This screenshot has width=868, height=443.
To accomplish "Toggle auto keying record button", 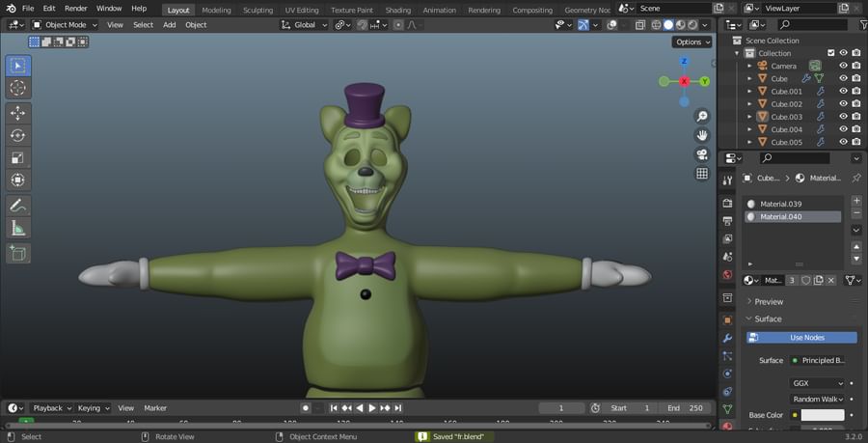I will click(x=306, y=408).
